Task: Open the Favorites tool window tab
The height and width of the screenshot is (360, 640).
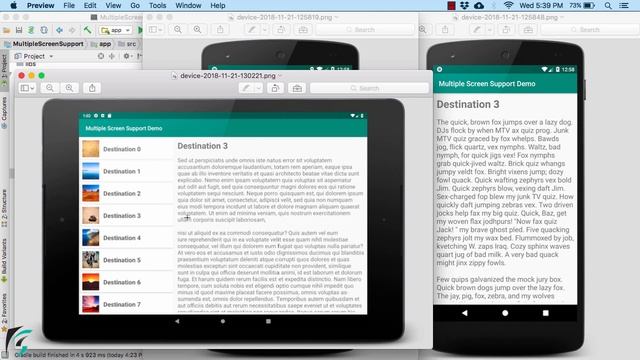Action: [x=4, y=312]
